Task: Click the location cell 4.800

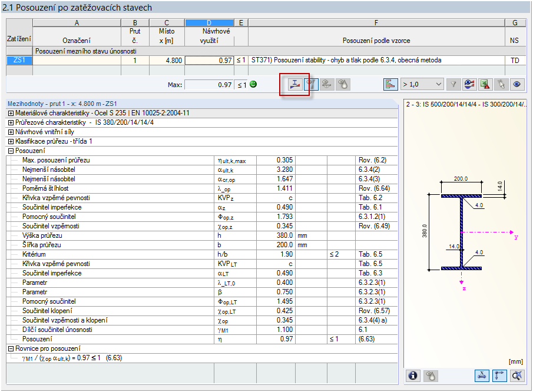Action: click(x=167, y=61)
